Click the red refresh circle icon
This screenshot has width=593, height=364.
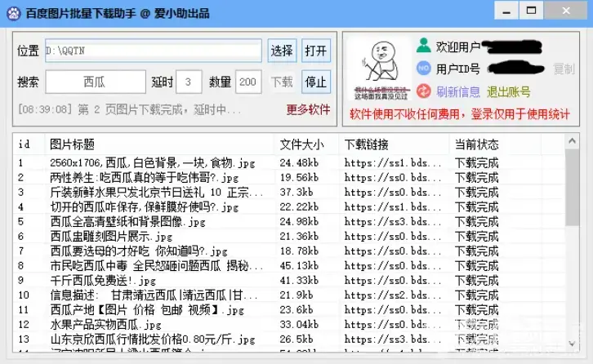click(x=424, y=91)
